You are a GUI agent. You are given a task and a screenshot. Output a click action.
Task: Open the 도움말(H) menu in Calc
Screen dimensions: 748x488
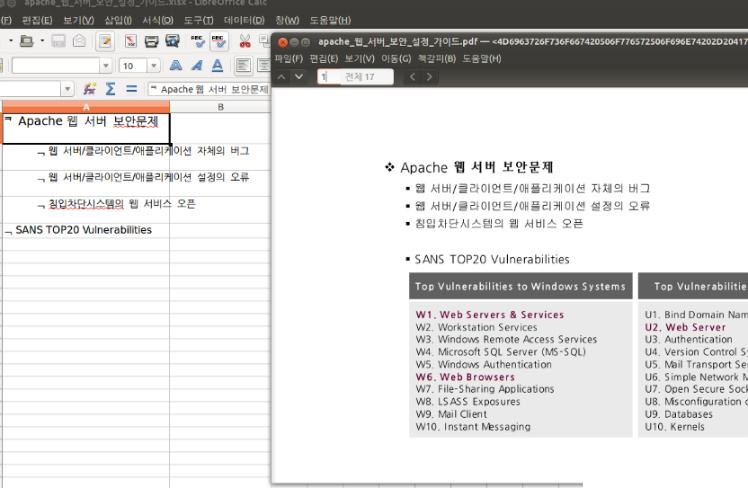[x=330, y=20]
